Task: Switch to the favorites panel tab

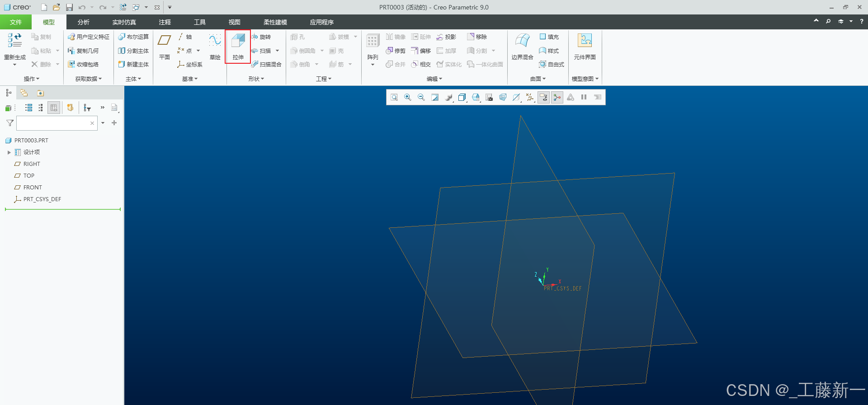Action: tap(40, 93)
